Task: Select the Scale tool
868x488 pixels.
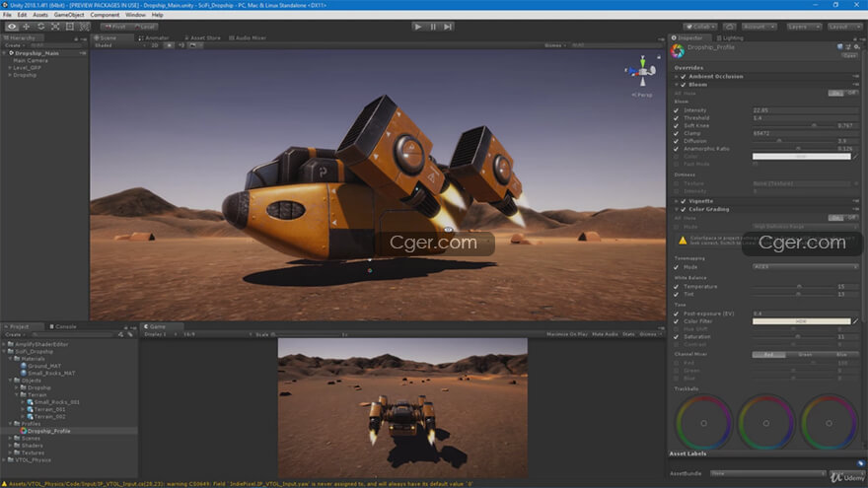Action: click(55, 27)
